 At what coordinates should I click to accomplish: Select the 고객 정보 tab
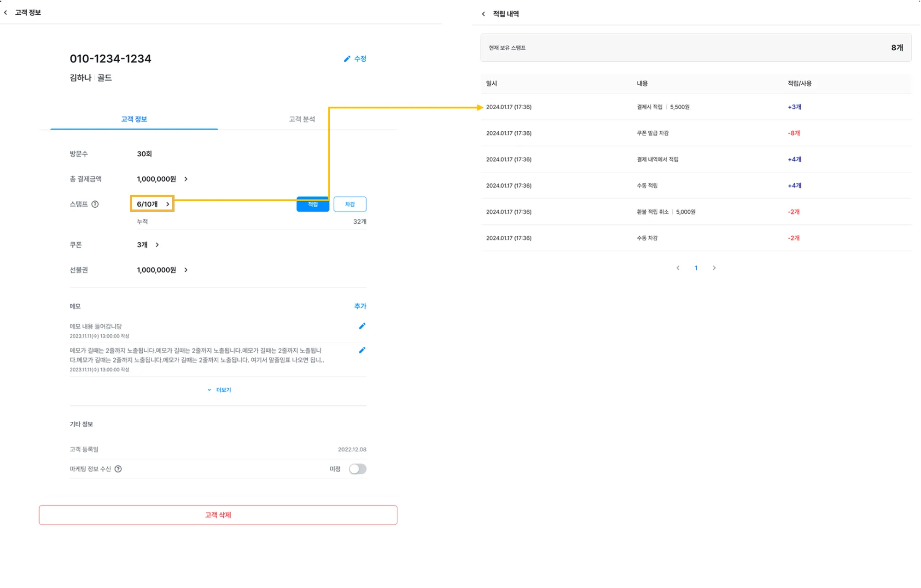pyautogui.click(x=134, y=119)
